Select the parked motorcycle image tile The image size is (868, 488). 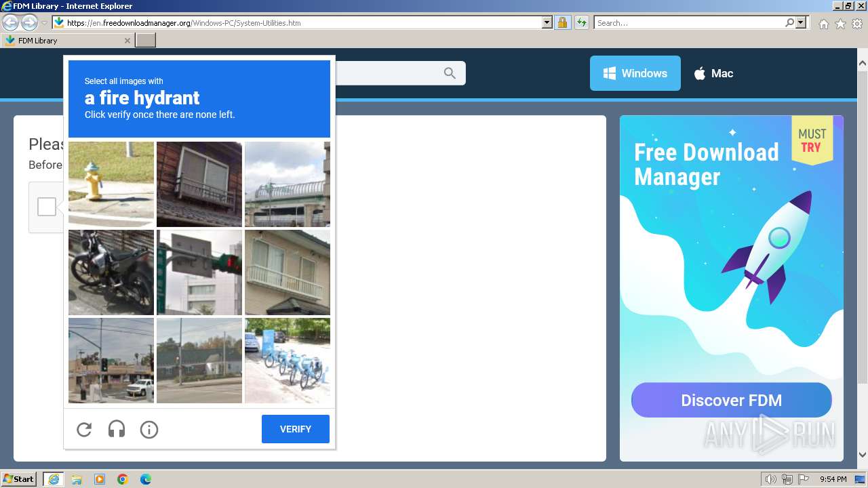pyautogui.click(x=111, y=272)
